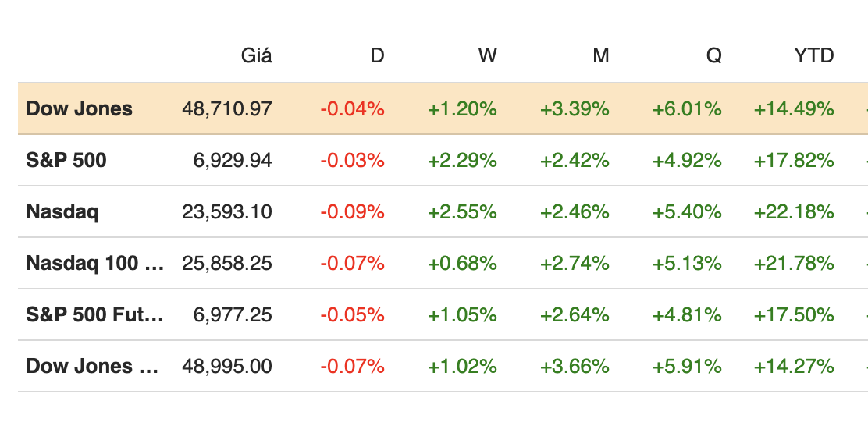Open the truncated Nasdaq 100 row
This screenshot has width=868, height=426.
(x=95, y=263)
